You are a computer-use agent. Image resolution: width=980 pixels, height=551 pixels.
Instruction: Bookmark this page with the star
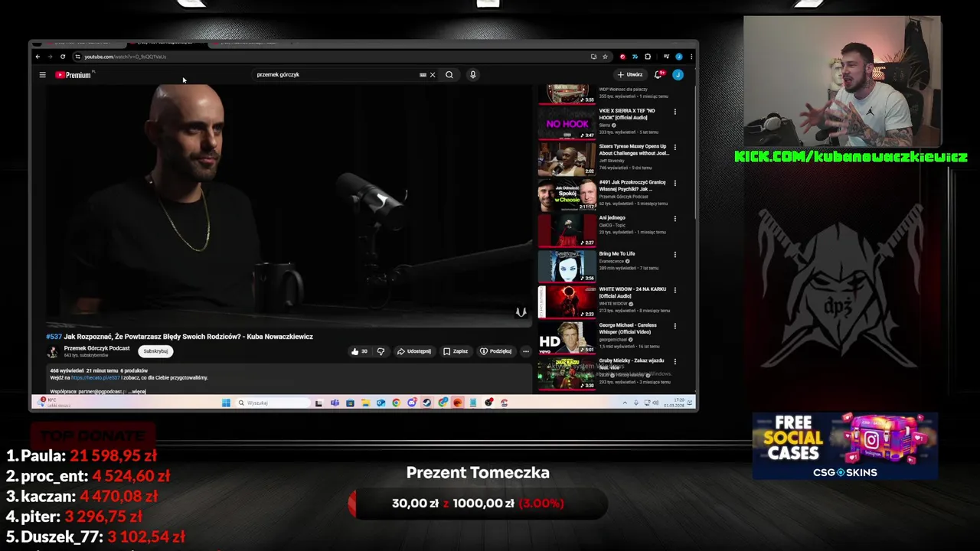(605, 57)
